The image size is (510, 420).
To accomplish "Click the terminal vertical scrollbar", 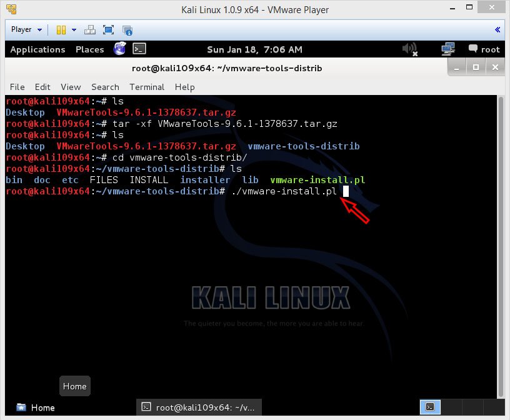I will coord(501,247).
